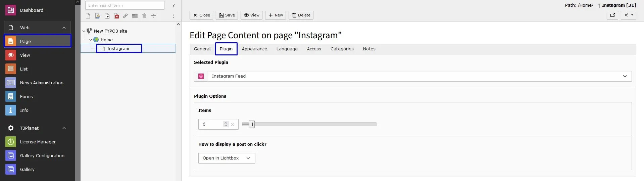Select the Home page in tree

coord(106,40)
